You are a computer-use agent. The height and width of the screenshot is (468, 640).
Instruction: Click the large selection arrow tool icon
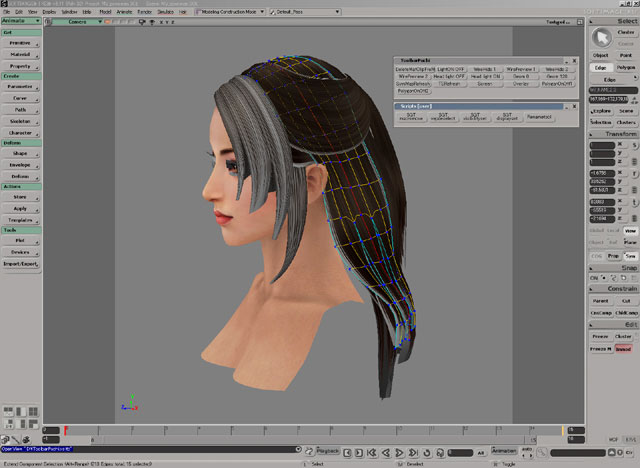coord(600,37)
